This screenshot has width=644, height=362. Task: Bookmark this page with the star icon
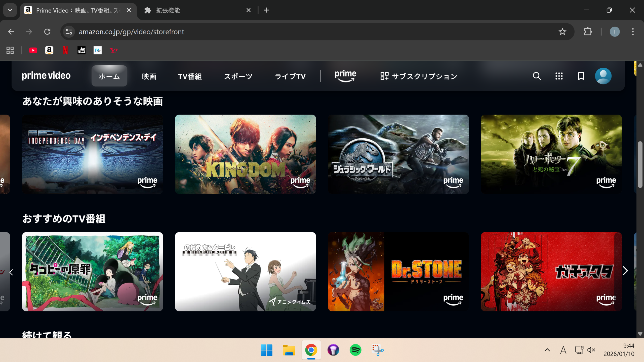pyautogui.click(x=562, y=32)
